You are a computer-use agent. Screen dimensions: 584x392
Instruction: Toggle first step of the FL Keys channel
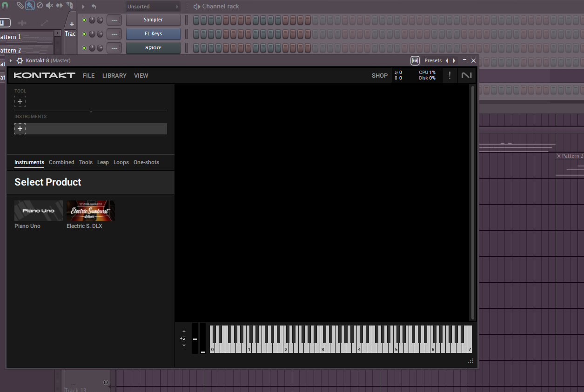point(196,34)
